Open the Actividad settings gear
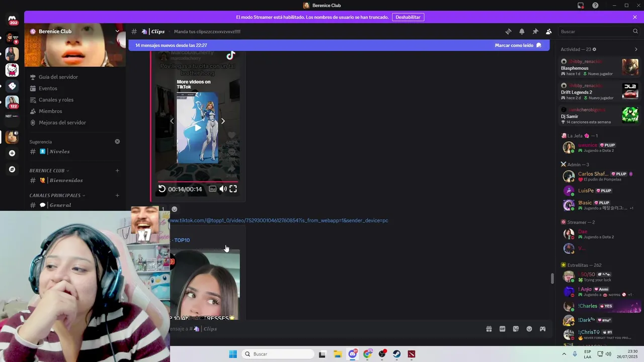 click(594, 49)
